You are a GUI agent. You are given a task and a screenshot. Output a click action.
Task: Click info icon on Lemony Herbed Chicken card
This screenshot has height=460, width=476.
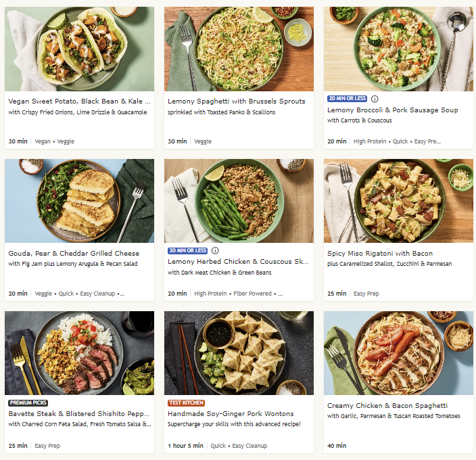click(215, 250)
